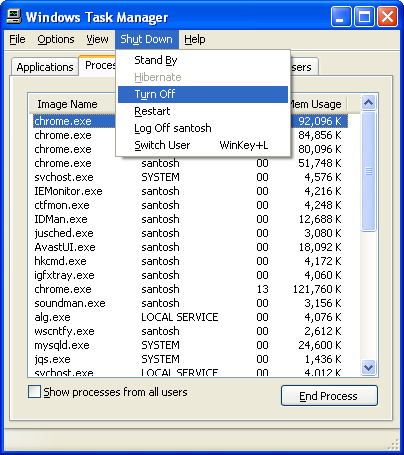Click the CPU value 13
Screen dimensions: 404x455
coord(263,289)
